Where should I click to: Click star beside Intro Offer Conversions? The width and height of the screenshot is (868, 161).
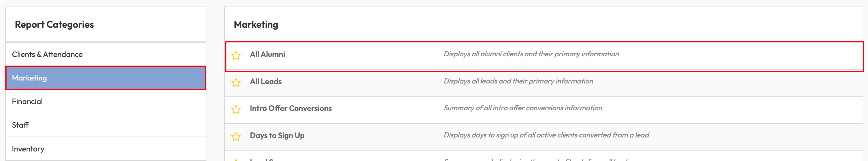[x=236, y=109]
